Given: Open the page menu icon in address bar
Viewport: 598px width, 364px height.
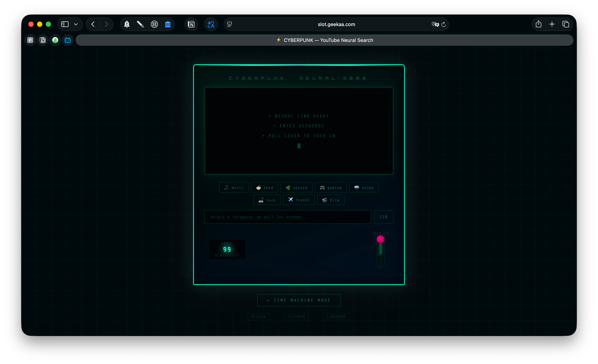Looking at the screenshot, I should click(229, 24).
